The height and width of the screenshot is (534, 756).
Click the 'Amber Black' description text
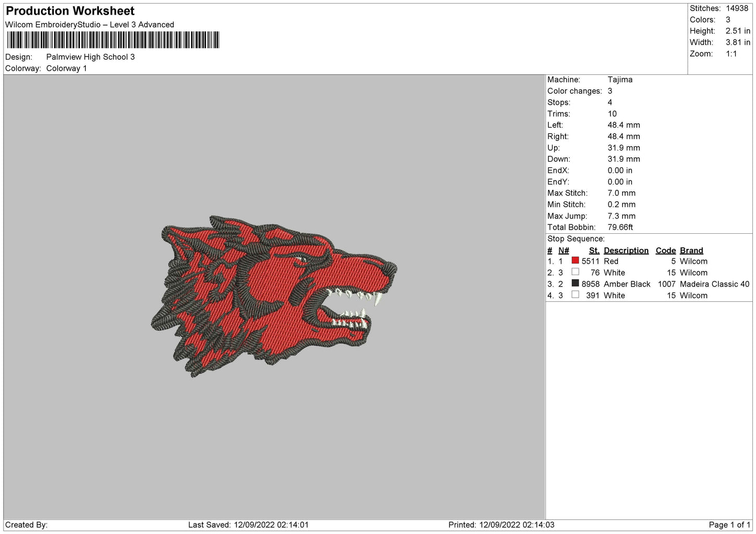click(627, 284)
